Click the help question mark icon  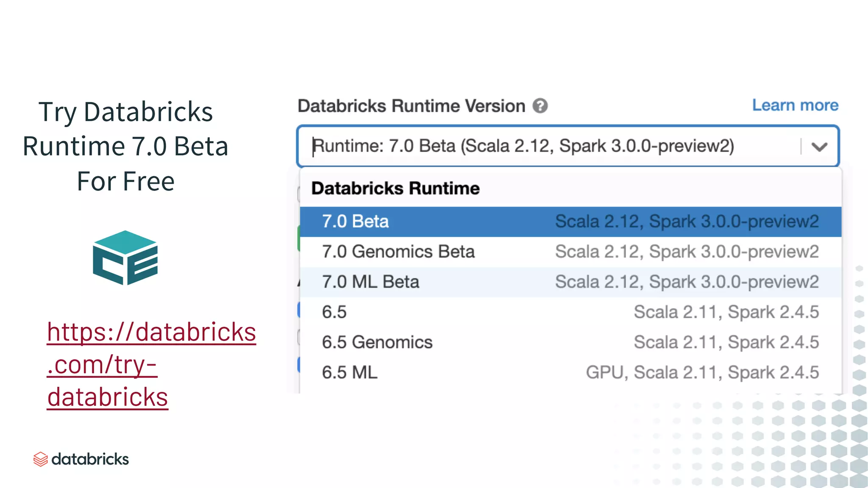540,106
